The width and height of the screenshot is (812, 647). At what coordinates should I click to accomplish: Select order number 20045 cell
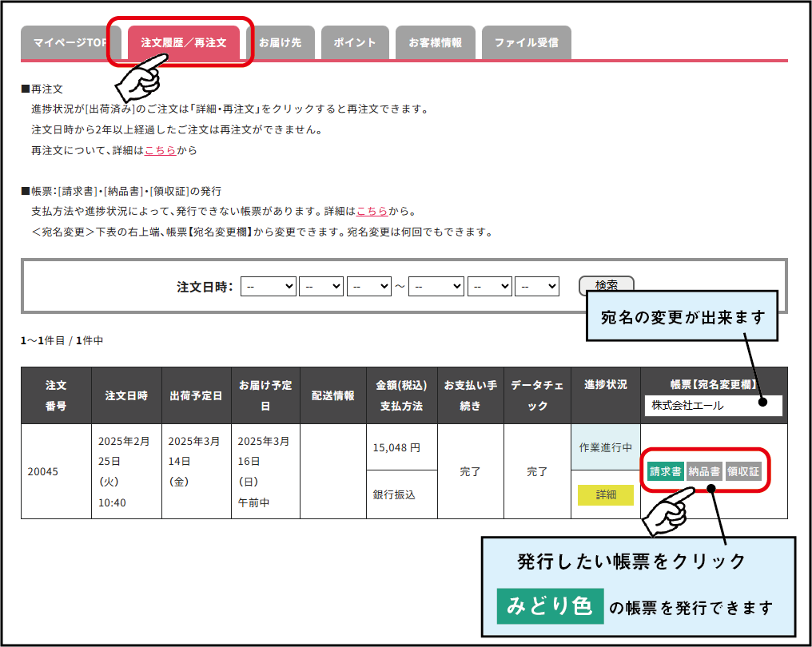tap(56, 471)
